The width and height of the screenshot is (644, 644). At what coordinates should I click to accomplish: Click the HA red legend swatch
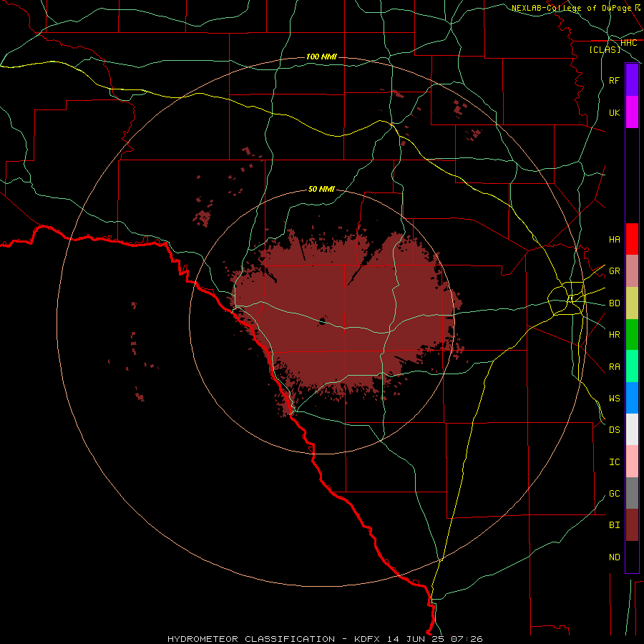pos(632,239)
